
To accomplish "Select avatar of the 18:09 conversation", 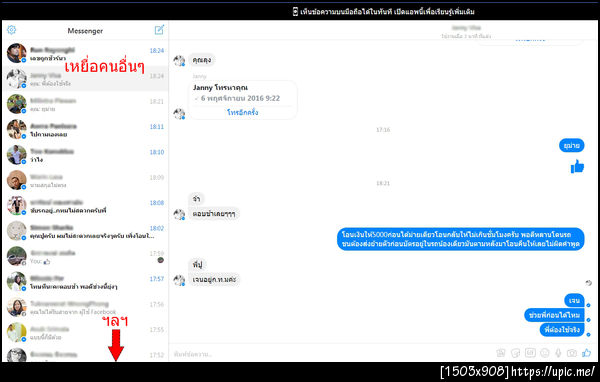I will pyautogui.click(x=16, y=180).
